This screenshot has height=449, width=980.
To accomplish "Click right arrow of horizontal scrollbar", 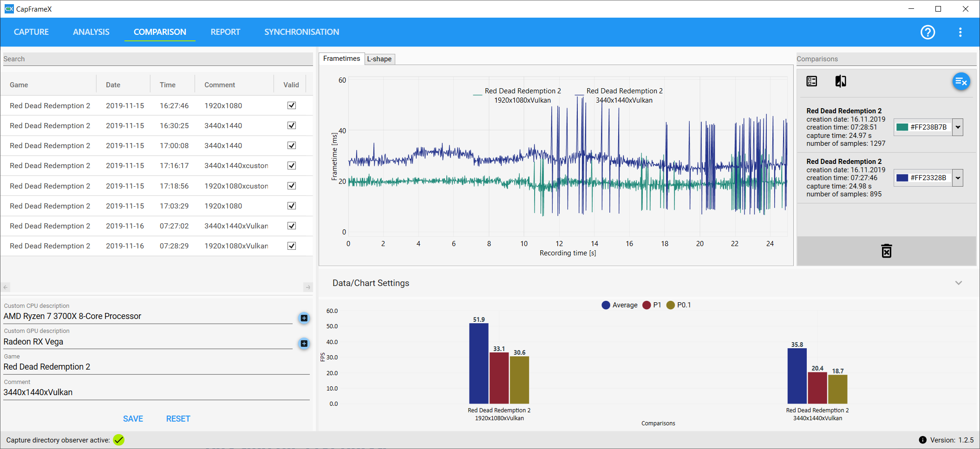I will [x=308, y=287].
